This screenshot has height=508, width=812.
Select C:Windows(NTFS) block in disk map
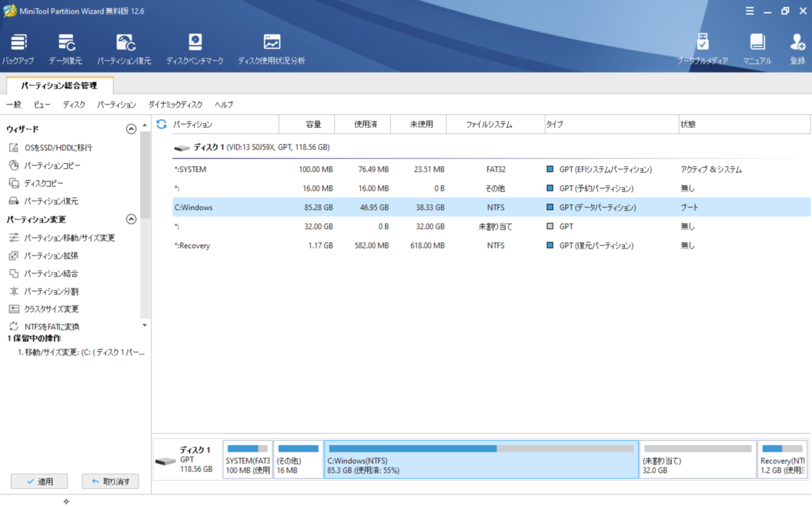[x=481, y=459]
